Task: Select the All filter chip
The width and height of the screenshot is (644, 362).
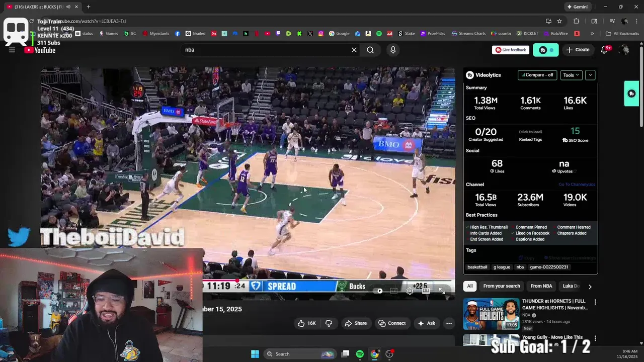Action: coord(470,286)
